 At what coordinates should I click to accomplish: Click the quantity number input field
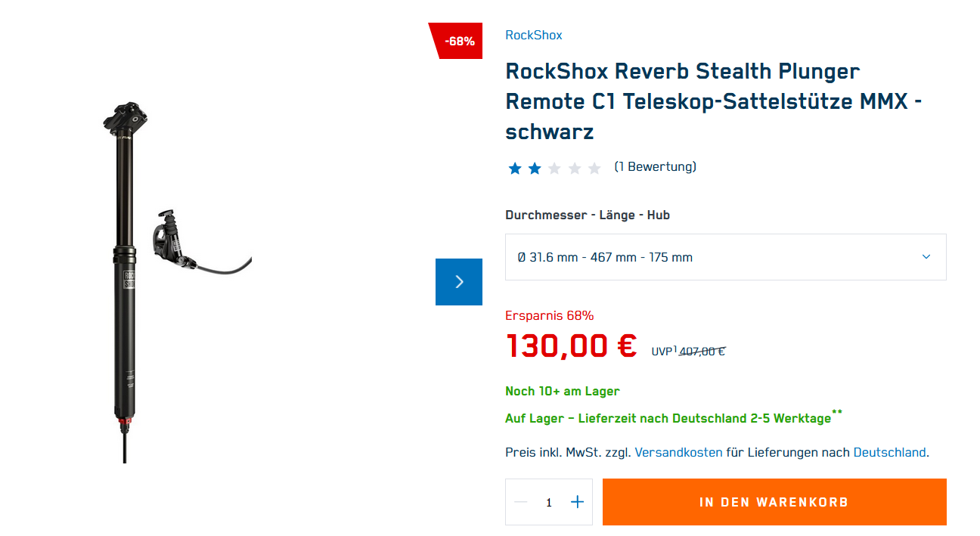click(549, 502)
